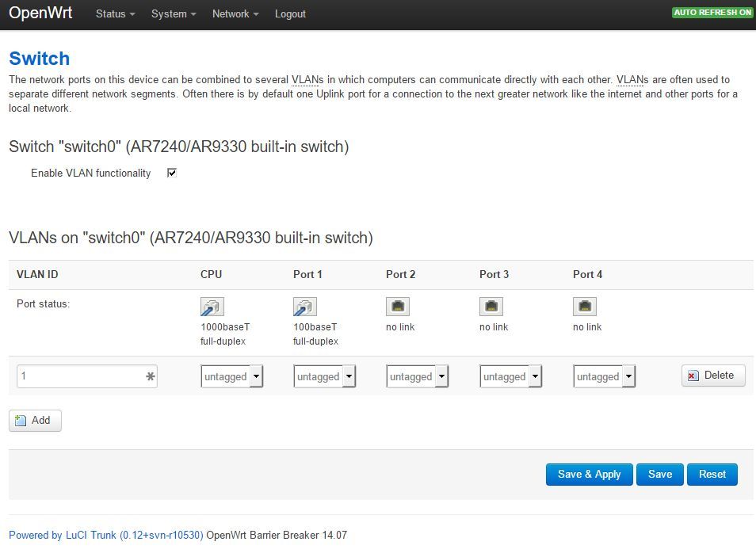Click the Port 1 connected status icon
The height and width of the screenshot is (553, 756).
pyautogui.click(x=305, y=307)
